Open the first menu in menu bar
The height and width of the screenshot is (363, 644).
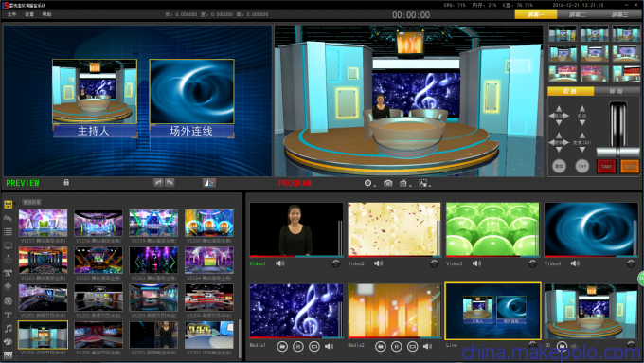(11, 14)
